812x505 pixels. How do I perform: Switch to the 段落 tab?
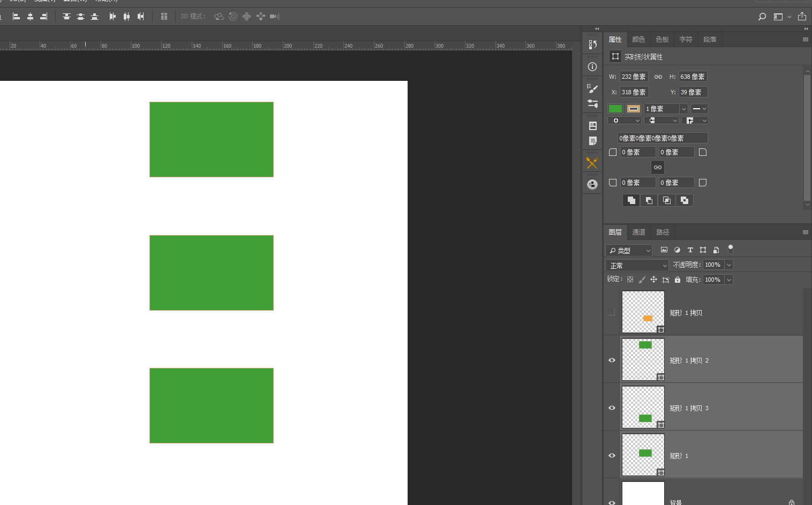(x=710, y=40)
